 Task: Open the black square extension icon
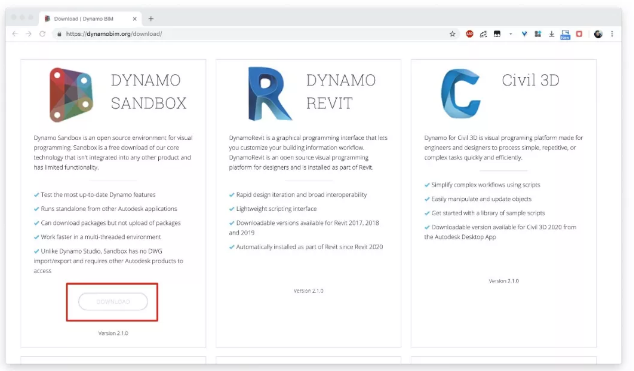click(497, 34)
